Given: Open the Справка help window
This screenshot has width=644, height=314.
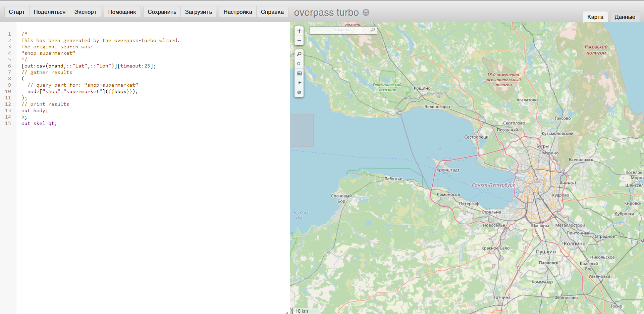Looking at the screenshot, I should click(x=272, y=12).
